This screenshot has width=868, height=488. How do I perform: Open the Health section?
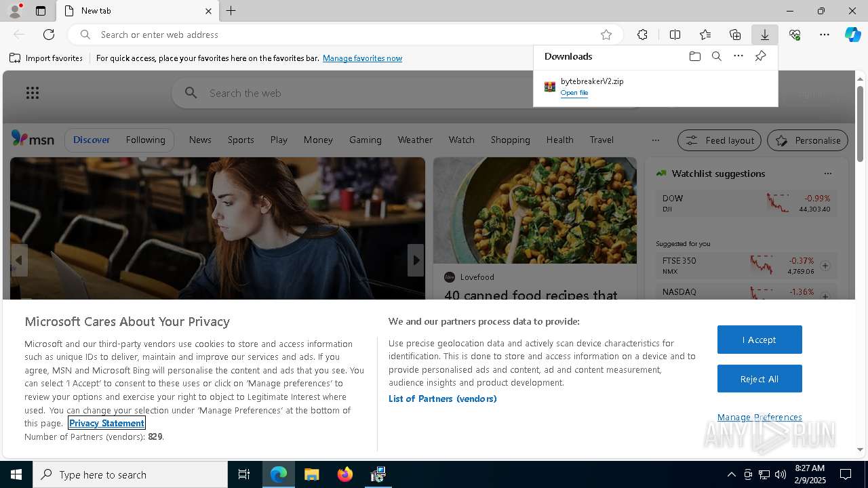[559, 140]
